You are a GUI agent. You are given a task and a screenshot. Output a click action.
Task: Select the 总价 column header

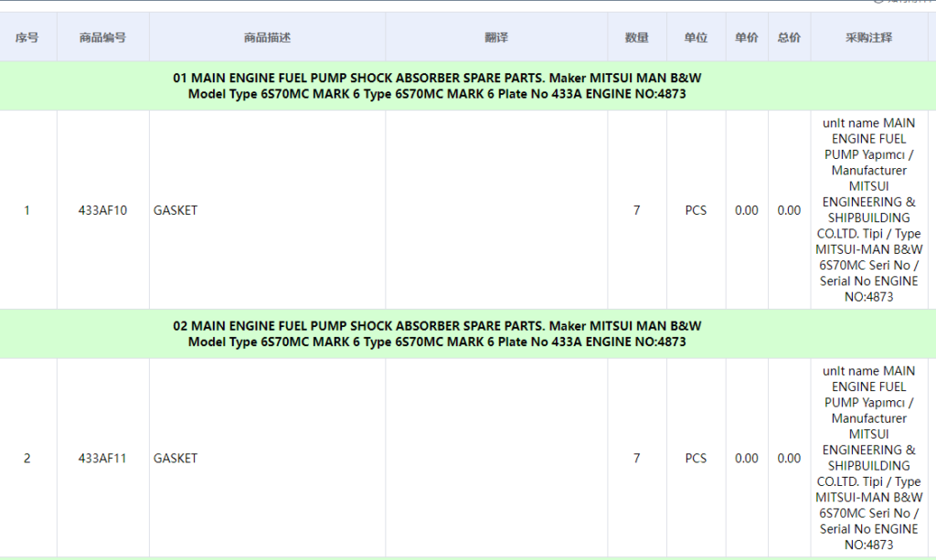[x=789, y=37]
